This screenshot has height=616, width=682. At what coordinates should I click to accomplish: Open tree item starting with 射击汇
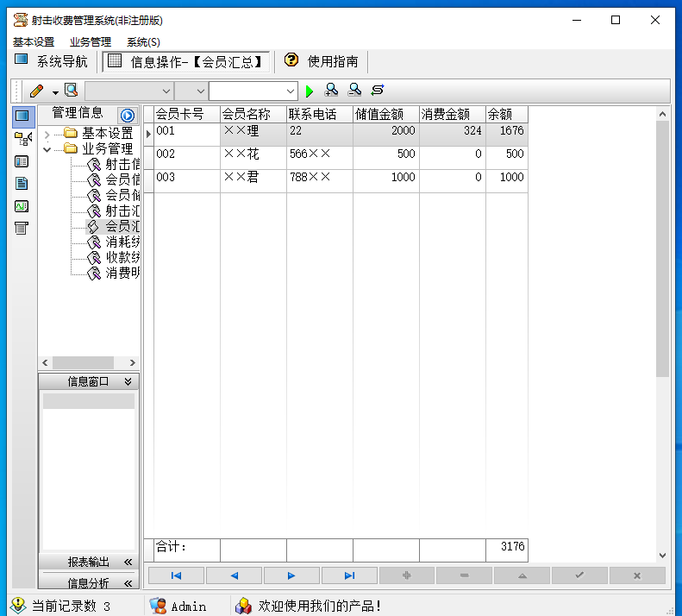114,211
